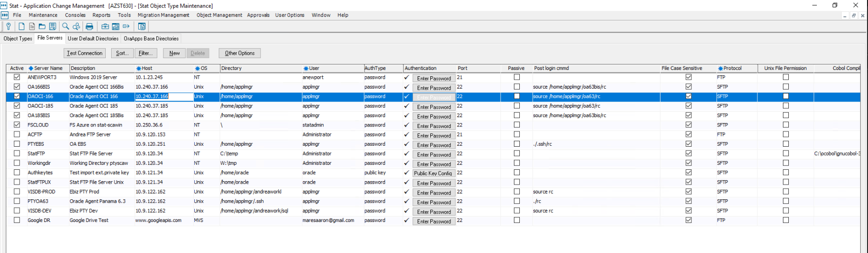Viewport: 868px width, 253px height.
Task: Open the Other Options dropdown button
Action: [239, 53]
